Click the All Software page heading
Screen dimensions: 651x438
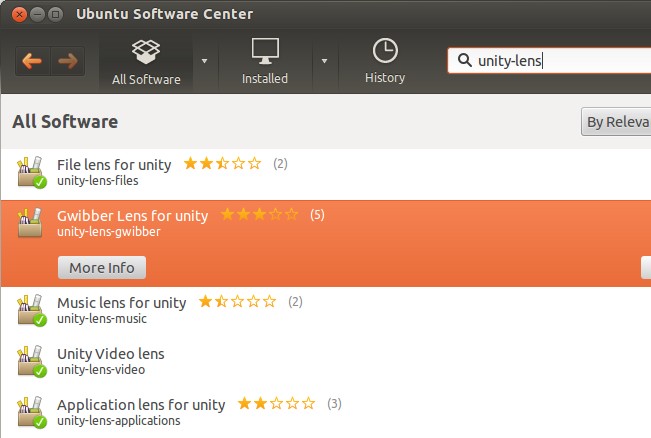(65, 122)
